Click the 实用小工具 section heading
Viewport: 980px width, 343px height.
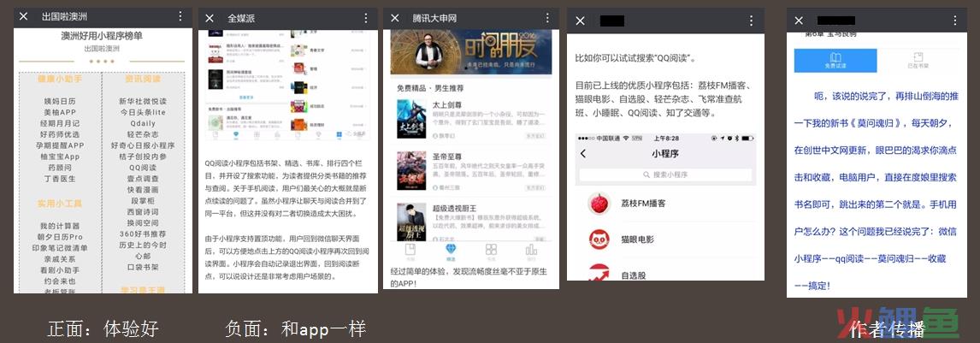tap(59, 204)
